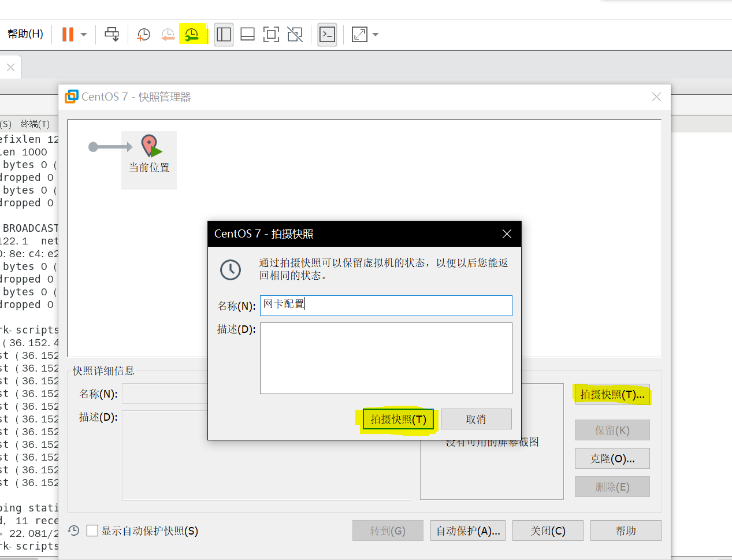Screen dimensions: 732x560
Task: Open the snapshot manager wrench icon in the toolbar
Action: 192,35
